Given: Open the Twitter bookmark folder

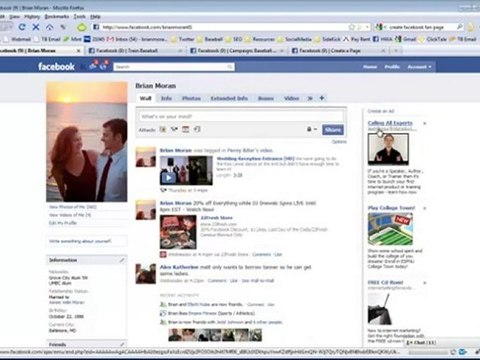Looking at the screenshot, I should coord(182,39).
